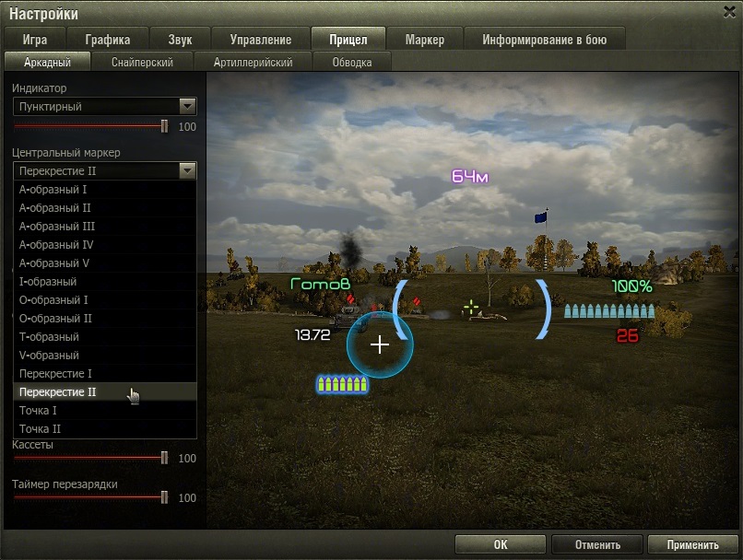
Task: Click the Индикатор opacity slider handle
Action: [164, 126]
